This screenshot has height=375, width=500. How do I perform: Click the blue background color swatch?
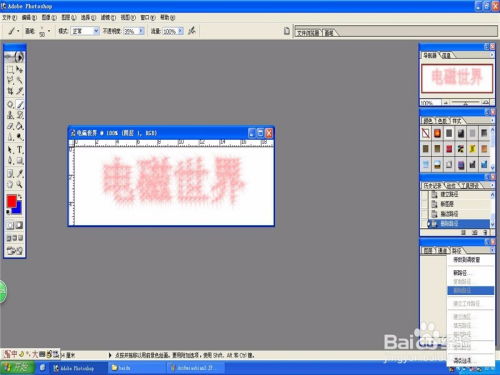18,209
